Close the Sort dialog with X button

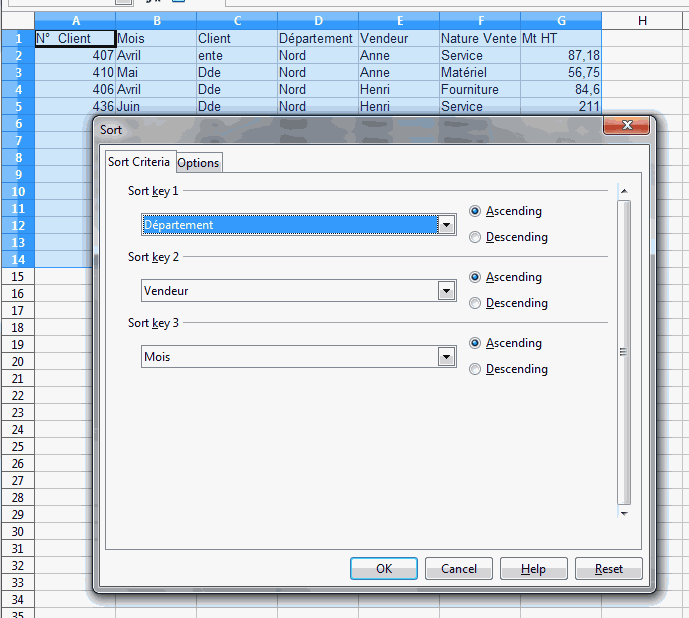pyautogui.click(x=628, y=126)
